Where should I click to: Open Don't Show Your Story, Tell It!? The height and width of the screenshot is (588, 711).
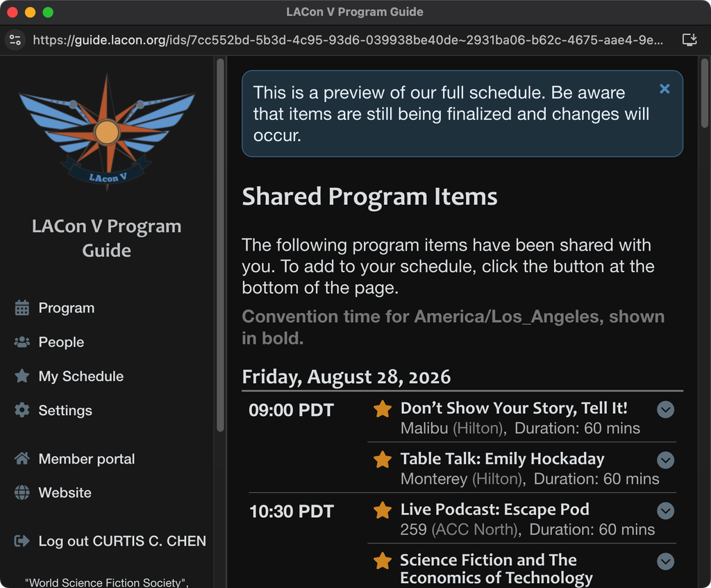(x=514, y=408)
